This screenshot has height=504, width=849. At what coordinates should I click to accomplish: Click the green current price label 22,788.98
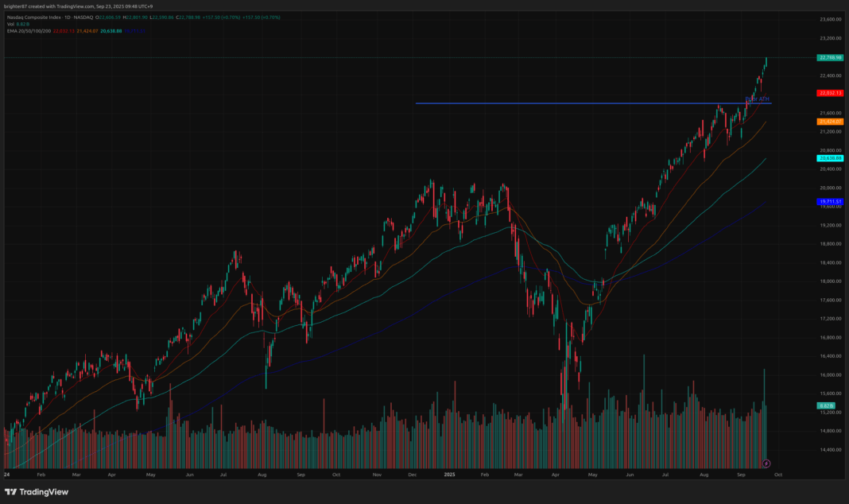click(829, 57)
